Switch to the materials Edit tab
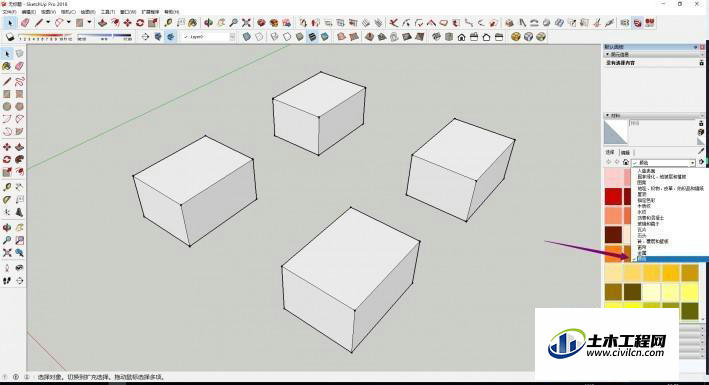This screenshot has width=709, height=385. click(x=625, y=152)
